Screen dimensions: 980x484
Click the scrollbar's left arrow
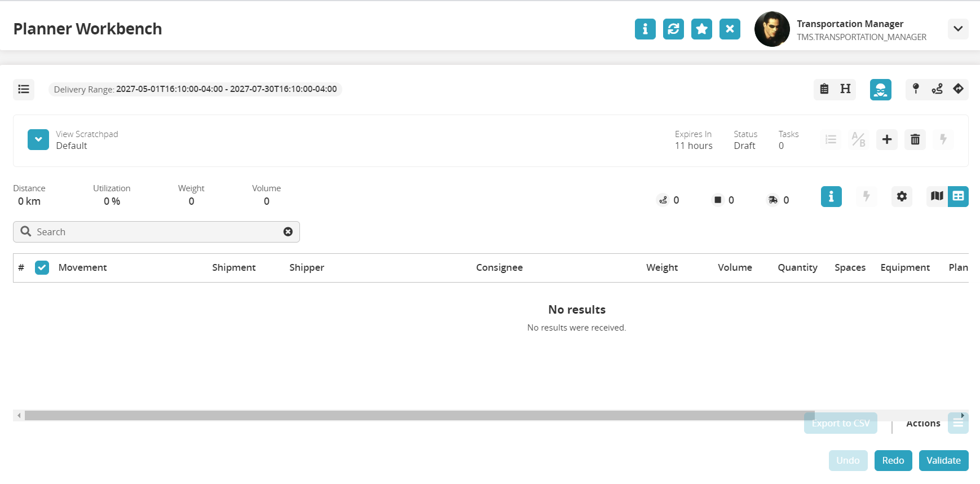[19, 416]
